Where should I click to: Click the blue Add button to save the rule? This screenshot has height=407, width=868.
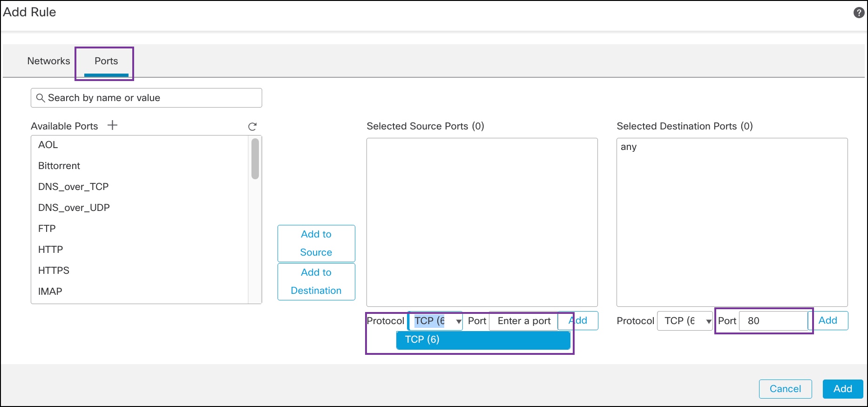[842, 389]
